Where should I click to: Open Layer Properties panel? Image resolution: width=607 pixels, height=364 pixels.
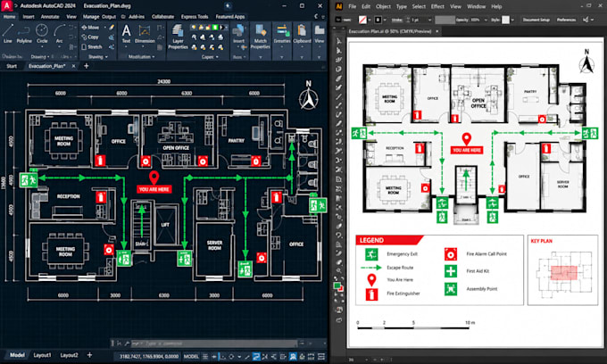pos(178,37)
